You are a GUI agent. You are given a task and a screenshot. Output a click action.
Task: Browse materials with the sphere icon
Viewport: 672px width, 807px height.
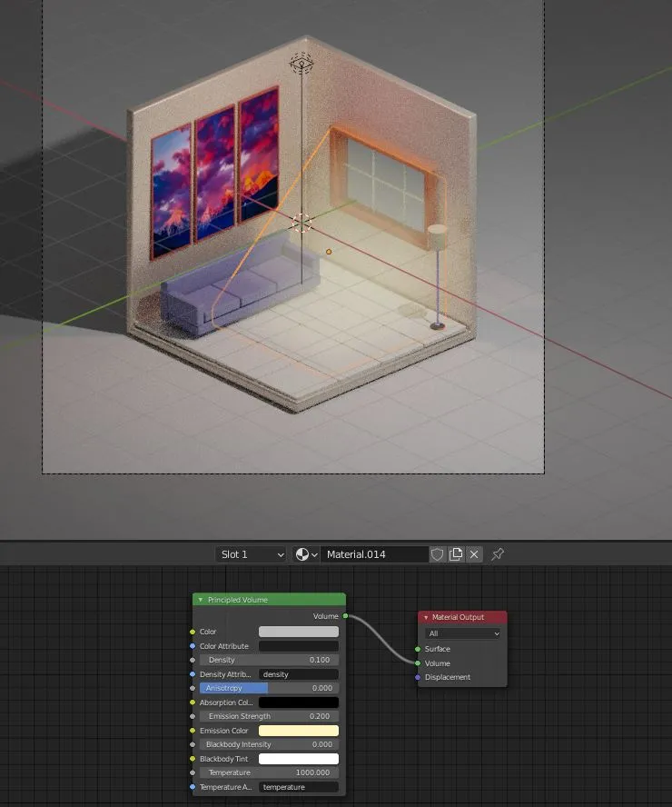306,554
